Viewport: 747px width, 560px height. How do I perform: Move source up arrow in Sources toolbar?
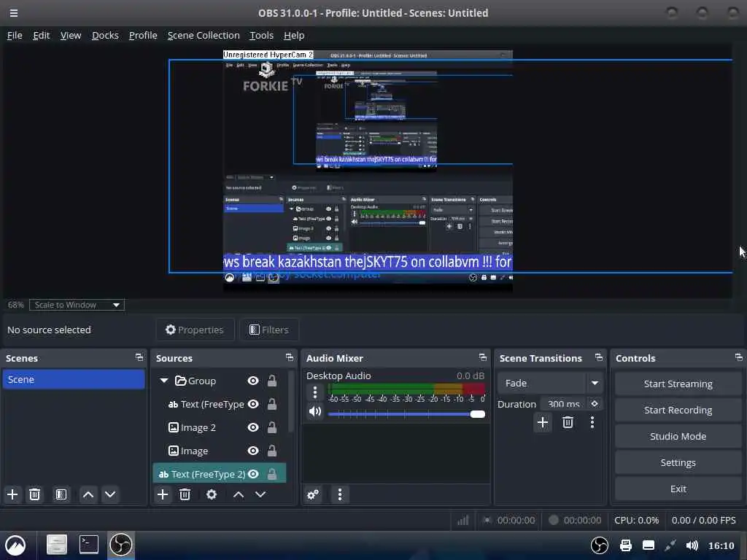click(x=239, y=494)
